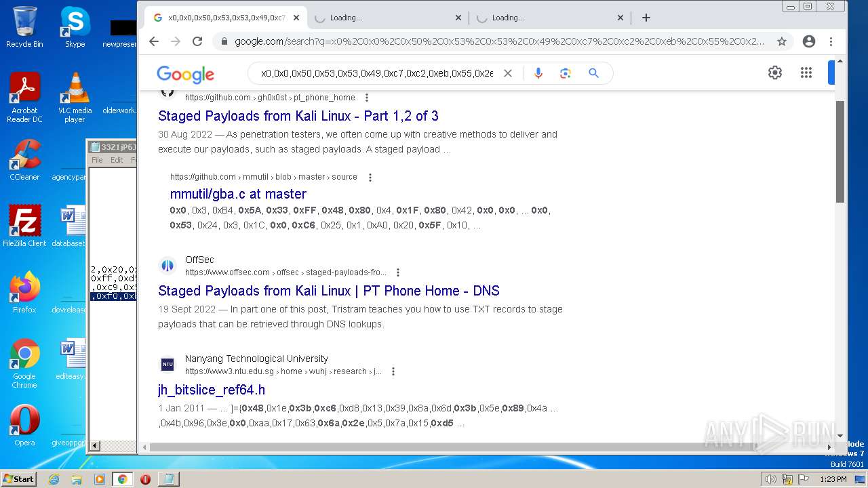The image size is (868, 488).
Task: Open Google Chrome desktop shortcut
Action: tap(24, 363)
